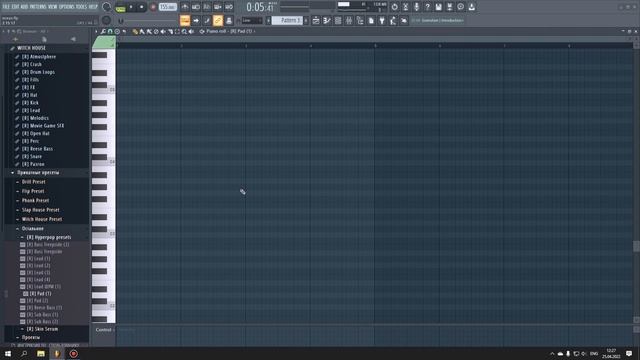Open the piano roll wrench tools menu
This screenshot has height=360, width=640.
[103, 31]
